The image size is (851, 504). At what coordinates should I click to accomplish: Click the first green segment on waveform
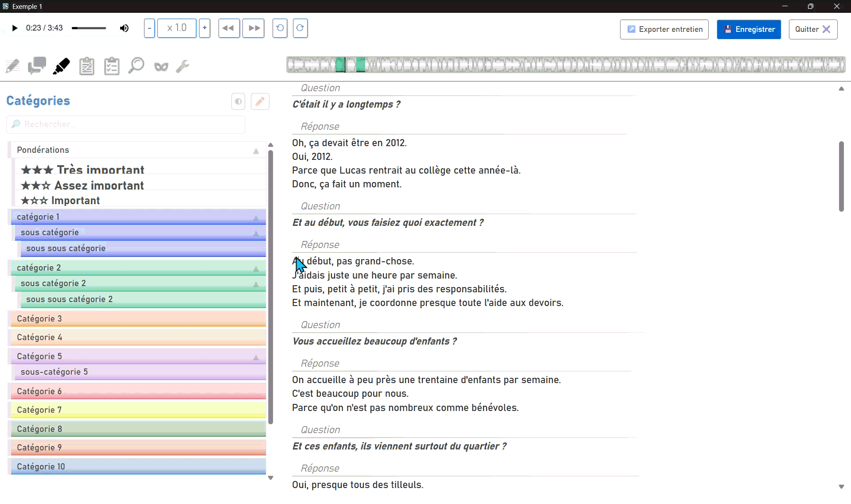340,65
